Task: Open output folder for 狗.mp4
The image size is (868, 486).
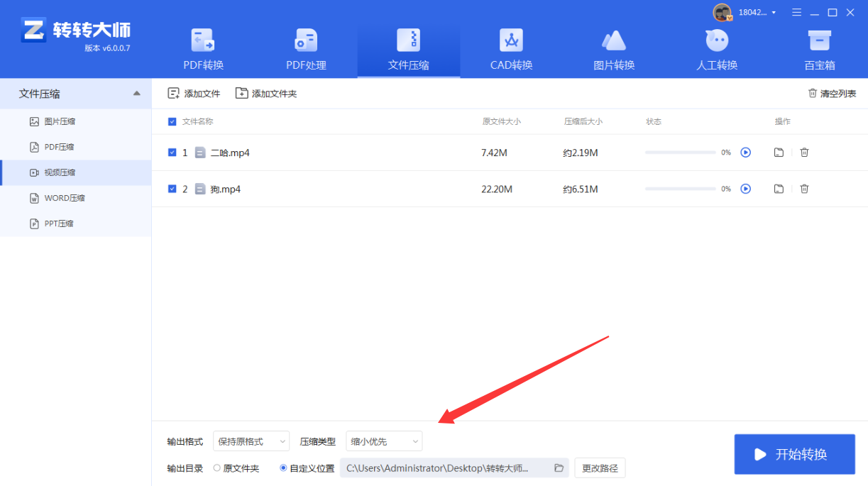Action: [779, 189]
